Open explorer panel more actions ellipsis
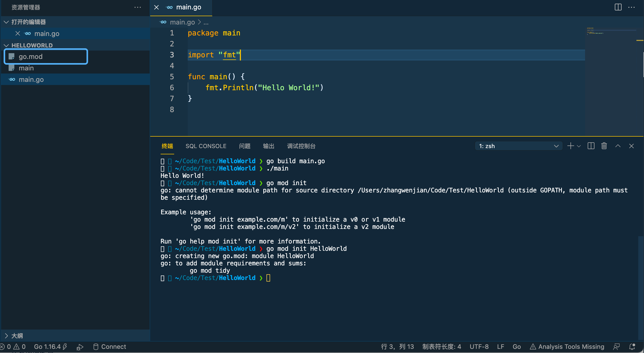 (137, 7)
